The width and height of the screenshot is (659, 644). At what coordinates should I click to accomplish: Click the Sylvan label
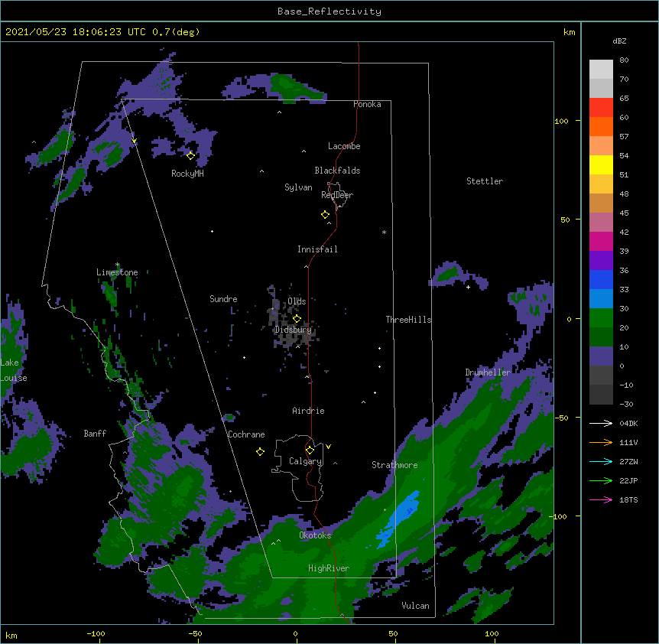coord(298,188)
